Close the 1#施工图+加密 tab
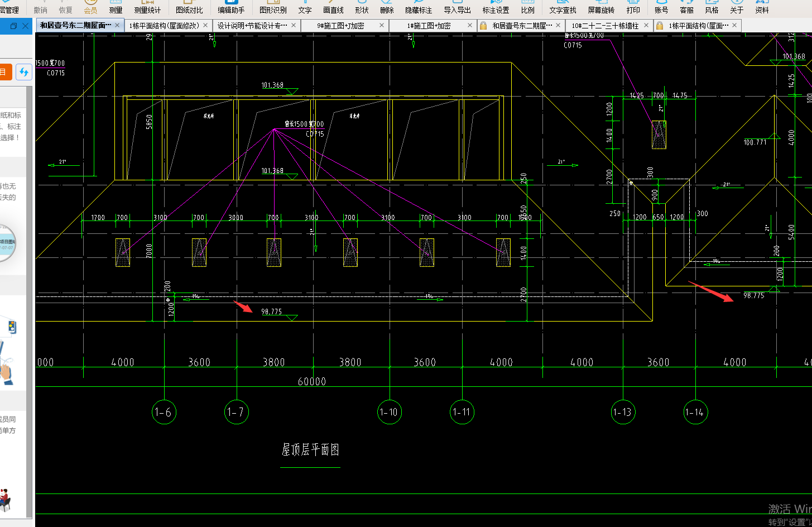 pyautogui.click(x=470, y=25)
